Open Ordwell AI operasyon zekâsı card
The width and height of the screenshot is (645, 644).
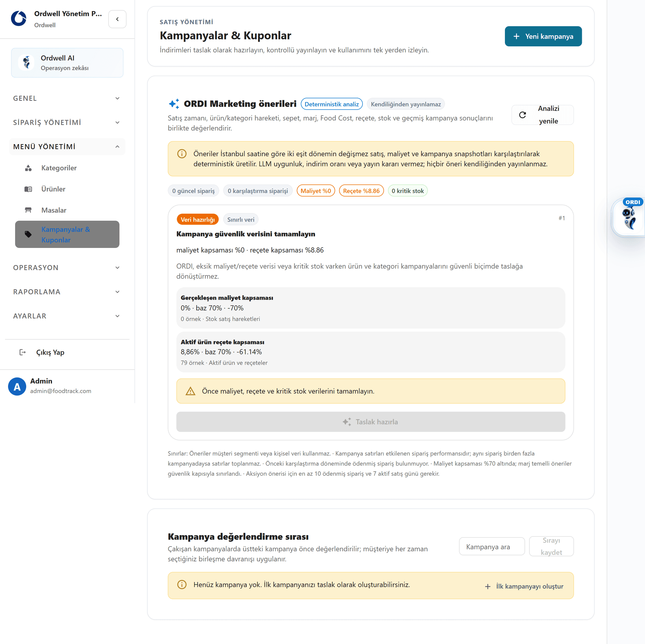coord(67,63)
